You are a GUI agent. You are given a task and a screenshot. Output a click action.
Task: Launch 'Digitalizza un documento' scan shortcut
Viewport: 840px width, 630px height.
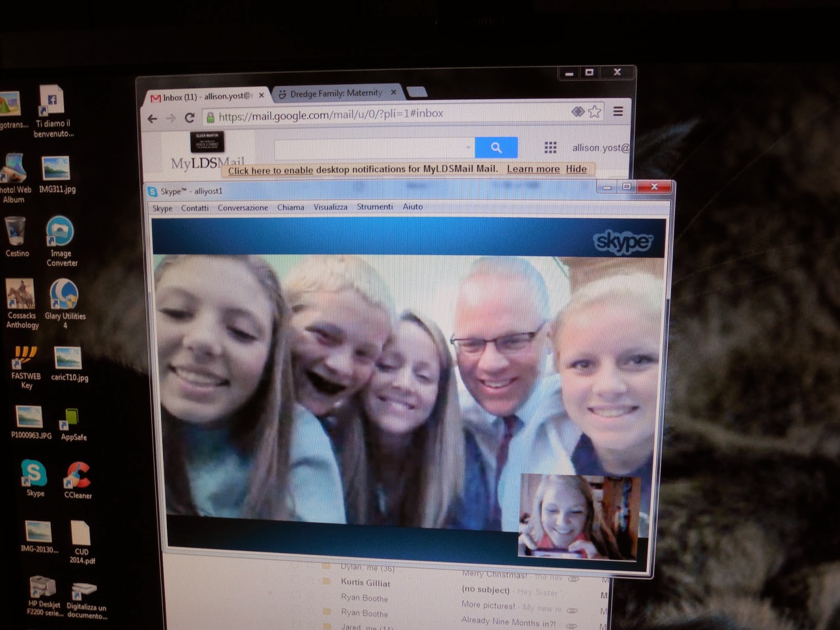point(86,601)
